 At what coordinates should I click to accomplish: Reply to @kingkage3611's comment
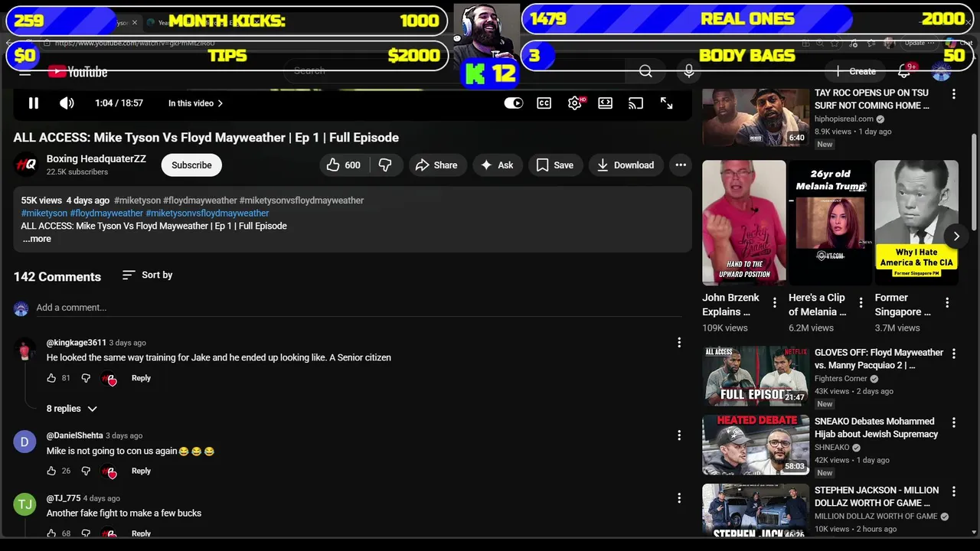(x=141, y=378)
